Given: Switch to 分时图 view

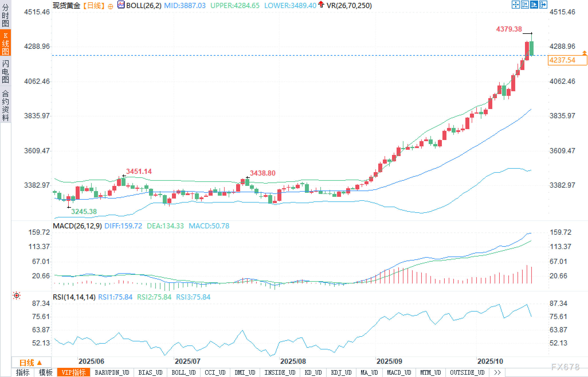Looking at the screenshot, I should click(x=5, y=15).
